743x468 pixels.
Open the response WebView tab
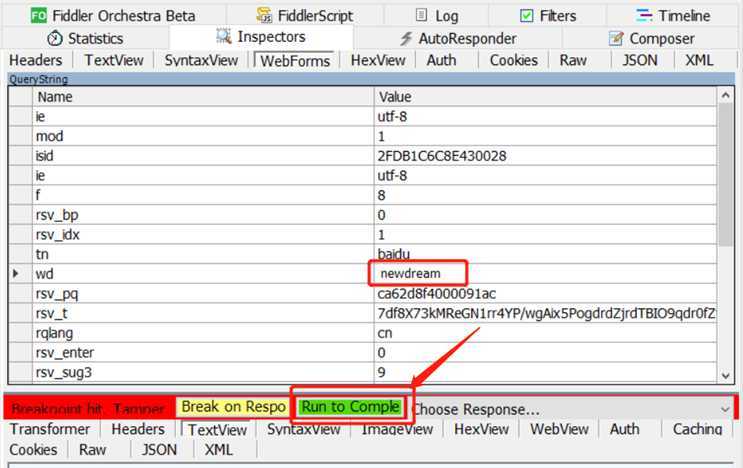coord(559,429)
